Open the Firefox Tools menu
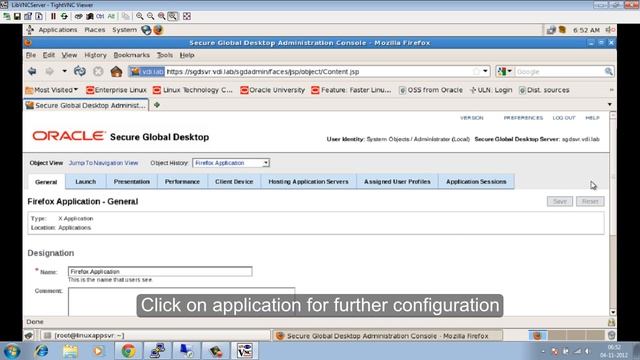This screenshot has width=640, height=360. (x=164, y=55)
